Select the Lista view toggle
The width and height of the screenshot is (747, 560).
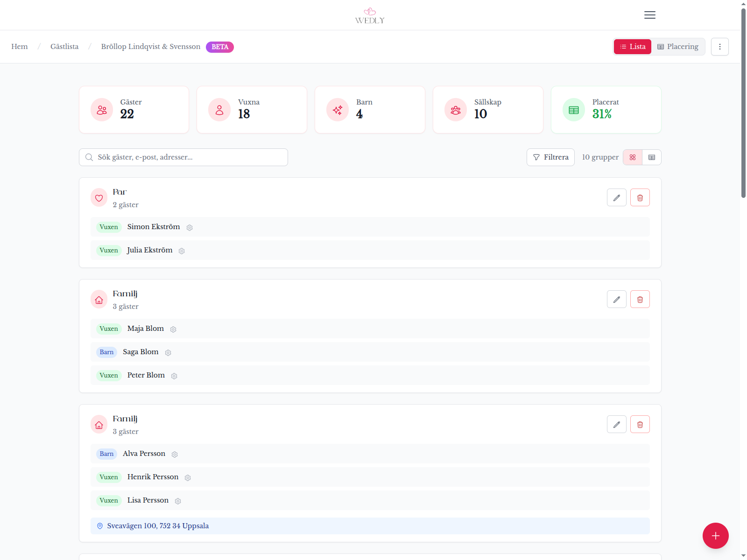point(632,47)
